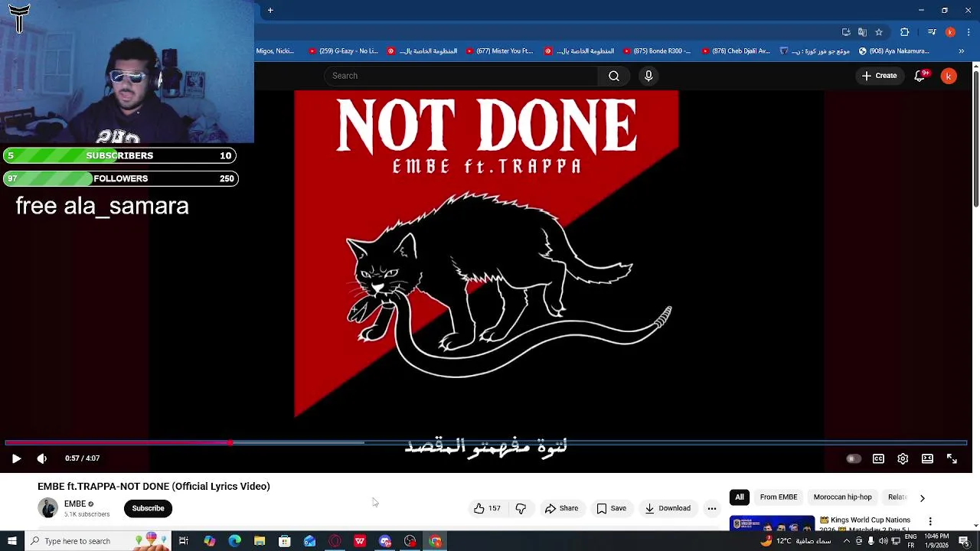This screenshot has height=551, width=980.
Task: Expand the bookmarks overflow chevron
Action: pyautogui.click(x=962, y=51)
